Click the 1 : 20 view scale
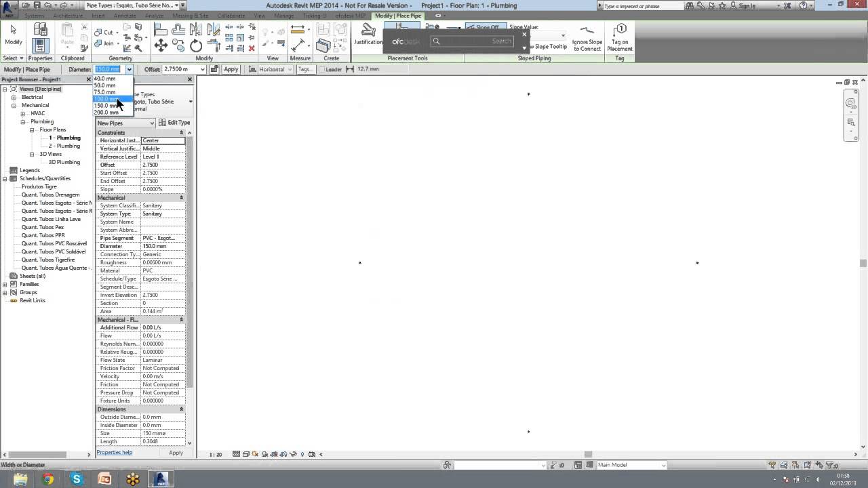Viewport: 868px width, 488px height. (216, 454)
